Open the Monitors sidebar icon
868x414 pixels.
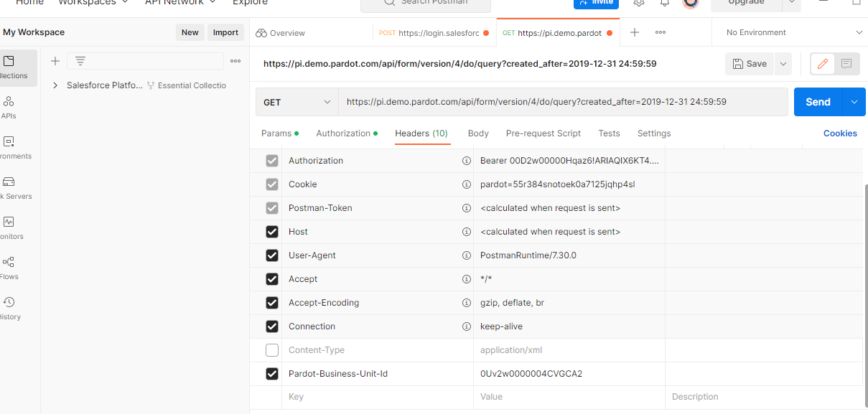9,227
